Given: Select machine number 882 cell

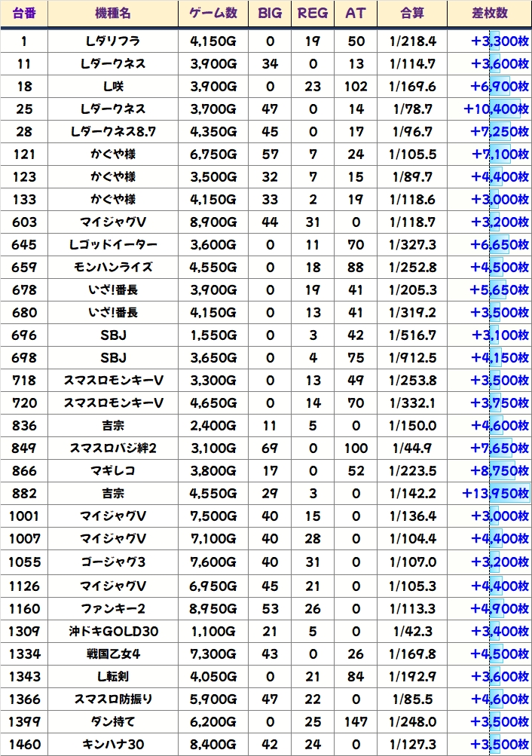Looking at the screenshot, I should (23, 494).
